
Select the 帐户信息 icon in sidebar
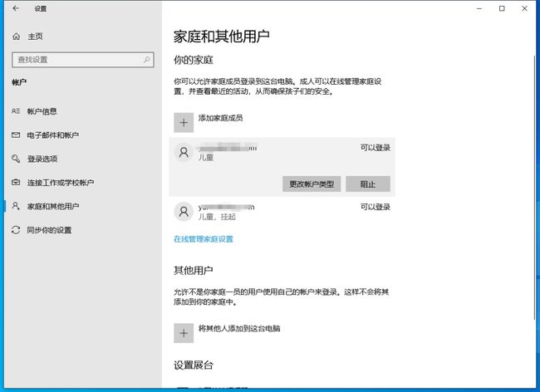coord(16,111)
